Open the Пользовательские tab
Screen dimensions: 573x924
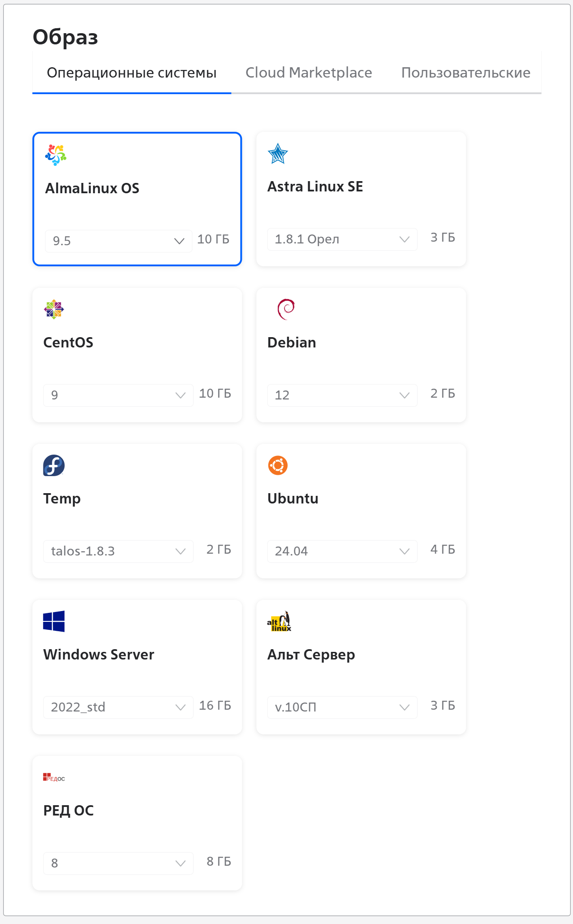pyautogui.click(x=465, y=73)
